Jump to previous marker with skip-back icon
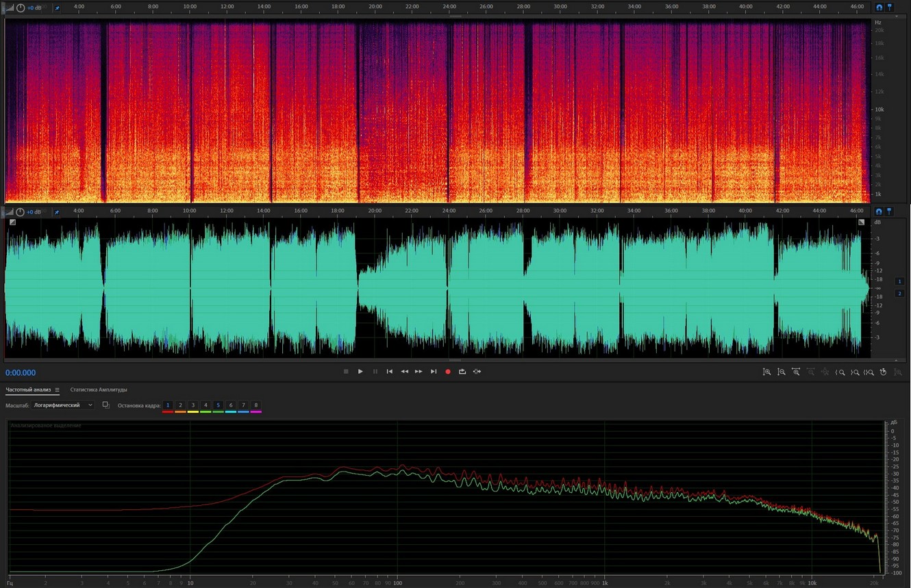911x588 pixels. [390, 372]
